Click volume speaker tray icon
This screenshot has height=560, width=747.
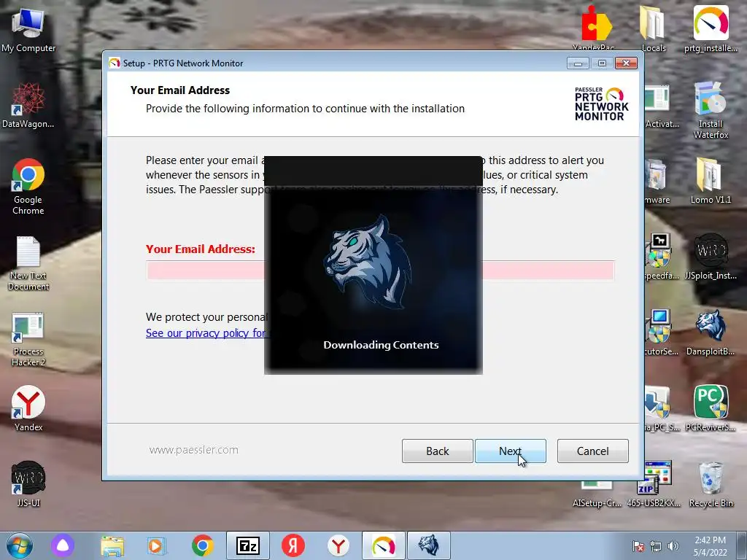[673, 546]
